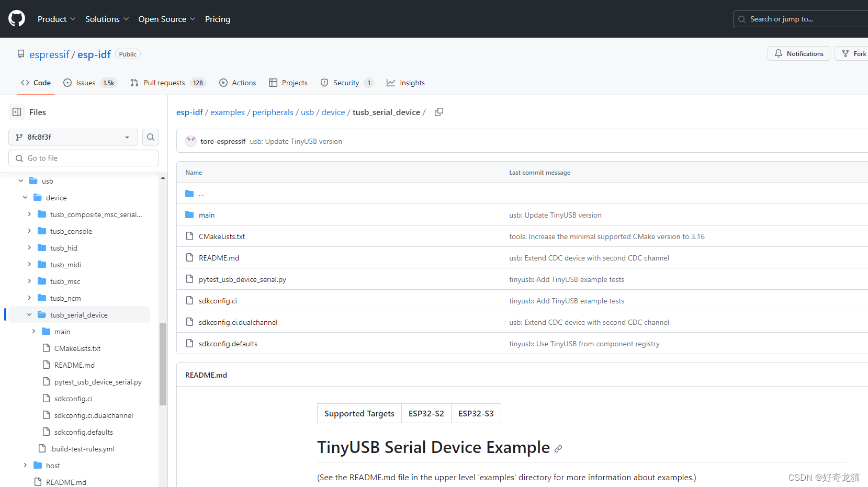The width and height of the screenshot is (868, 487).
Task: Open commit 'usb: Update TinyUSB version' header link
Action: pyautogui.click(x=296, y=141)
